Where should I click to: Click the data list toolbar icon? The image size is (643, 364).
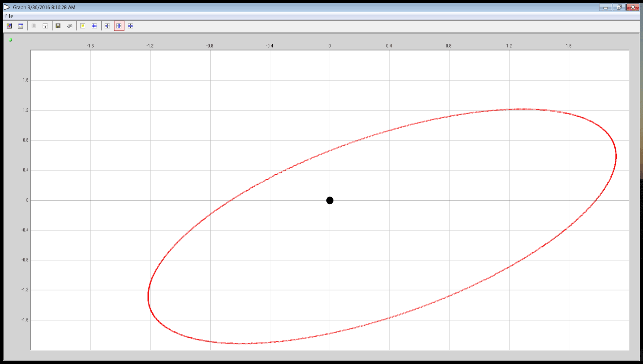[33, 26]
